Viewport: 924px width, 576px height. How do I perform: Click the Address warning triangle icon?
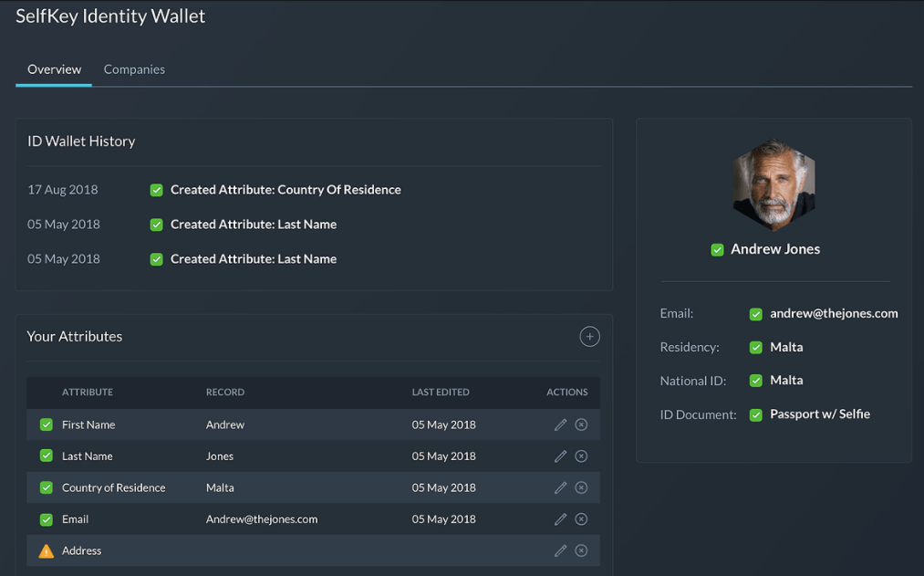pyautogui.click(x=46, y=551)
